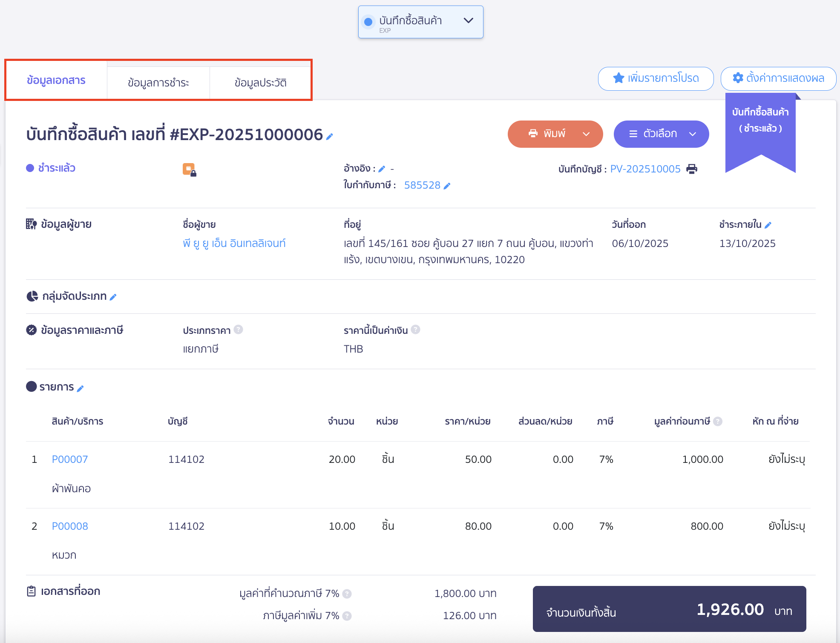The image size is (840, 643).
Task: Edit payment due date pencil icon
Action: [x=768, y=225]
